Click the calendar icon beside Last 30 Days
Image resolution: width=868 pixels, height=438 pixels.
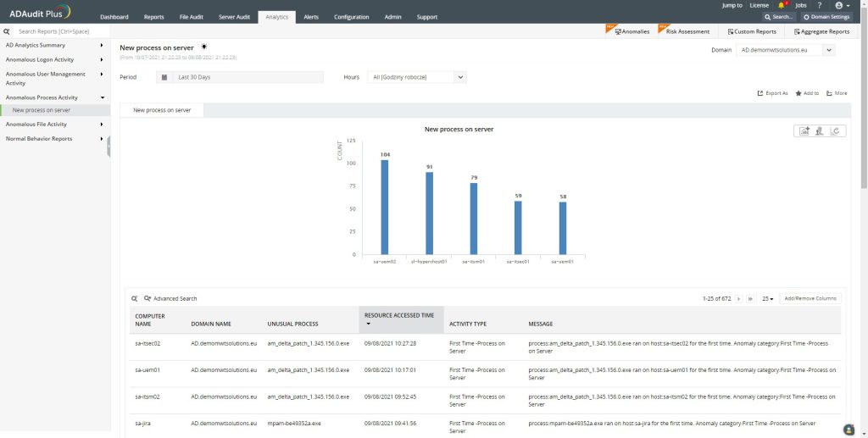[x=164, y=77]
